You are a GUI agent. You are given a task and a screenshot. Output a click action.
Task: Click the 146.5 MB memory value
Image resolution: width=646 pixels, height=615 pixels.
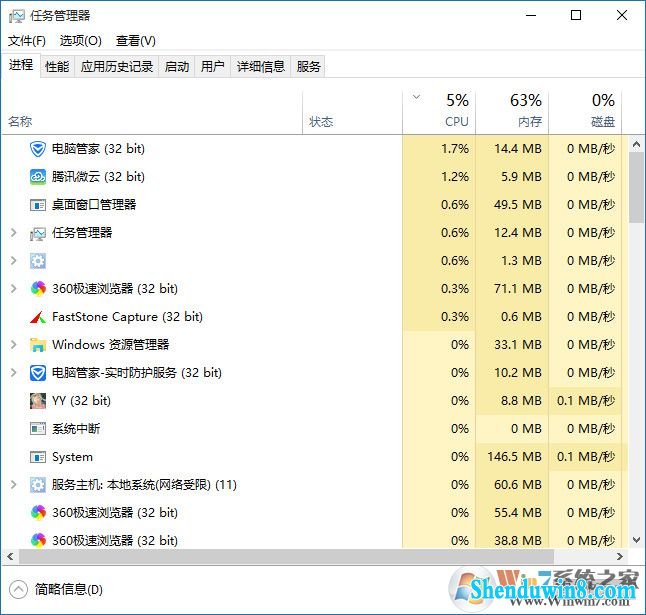tap(514, 457)
